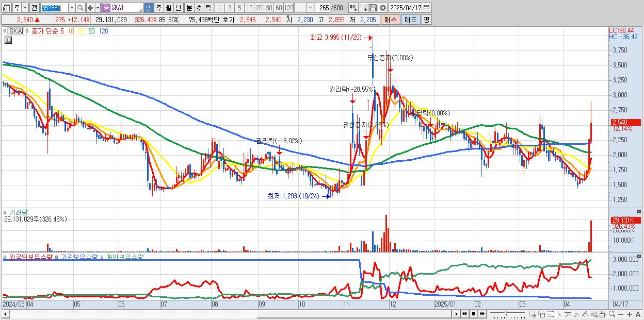Select the 5 interval button
Screen dimensions: 644x320
[239, 8]
